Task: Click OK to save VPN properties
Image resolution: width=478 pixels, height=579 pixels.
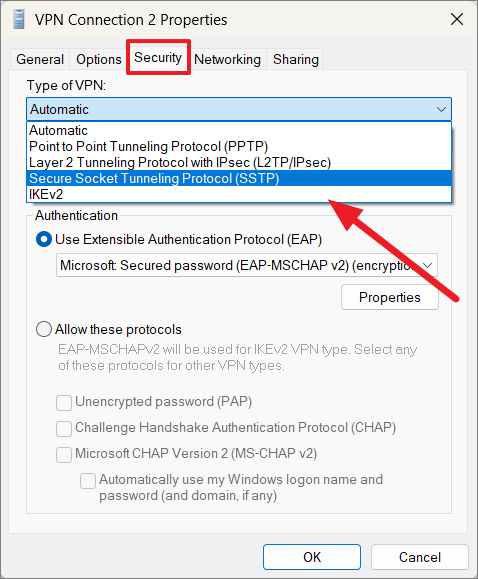Action: tap(312, 557)
